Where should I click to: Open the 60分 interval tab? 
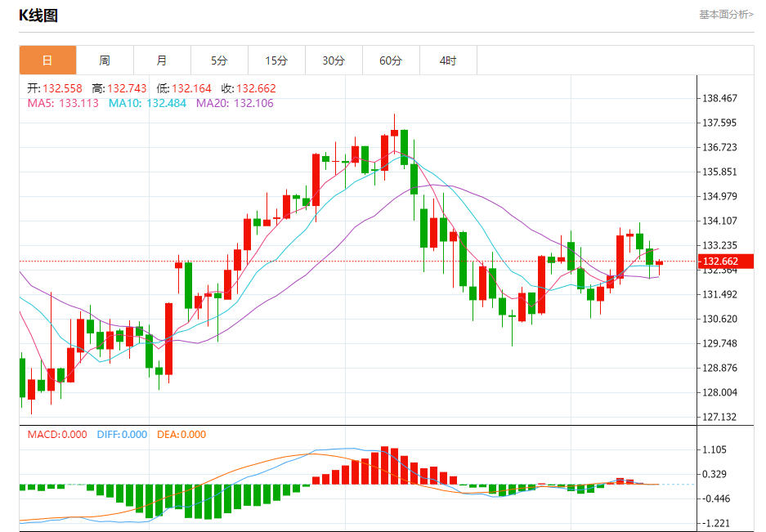(x=391, y=60)
